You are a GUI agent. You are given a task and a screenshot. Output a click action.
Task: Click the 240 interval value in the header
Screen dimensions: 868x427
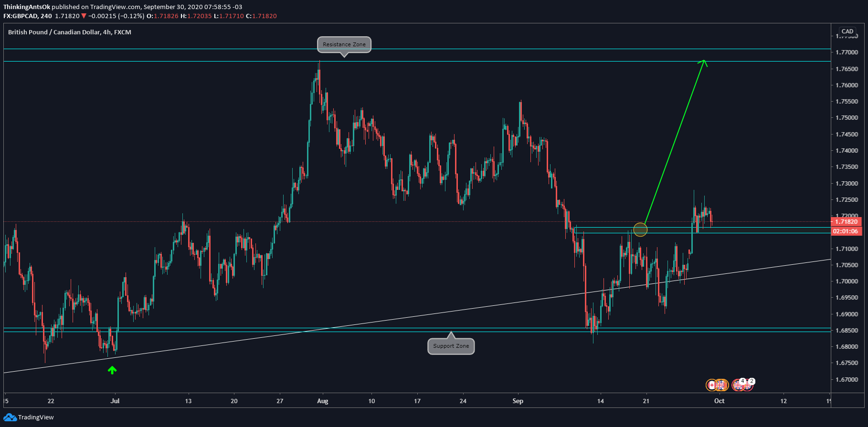pyautogui.click(x=46, y=16)
